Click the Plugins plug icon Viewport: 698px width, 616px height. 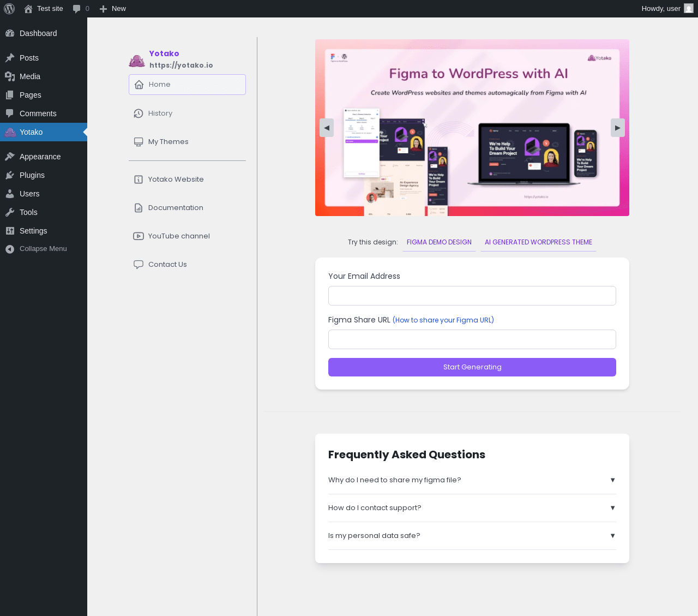[10, 175]
